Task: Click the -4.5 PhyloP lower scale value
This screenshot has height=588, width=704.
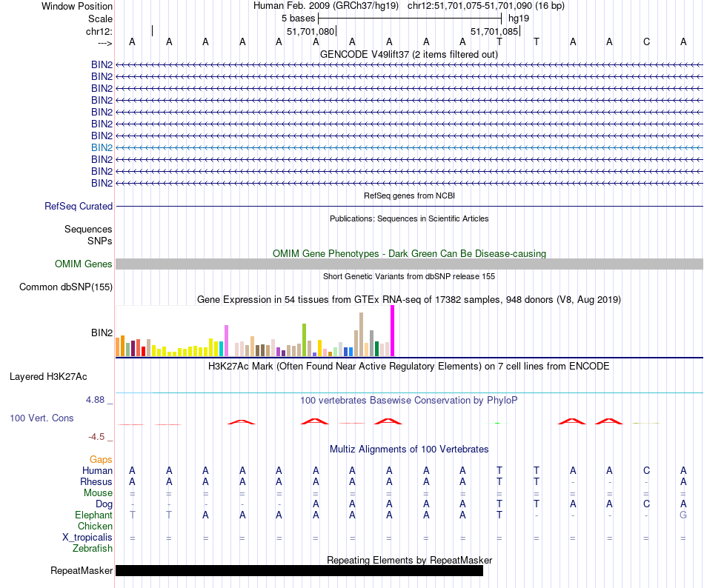Action: 96,437
